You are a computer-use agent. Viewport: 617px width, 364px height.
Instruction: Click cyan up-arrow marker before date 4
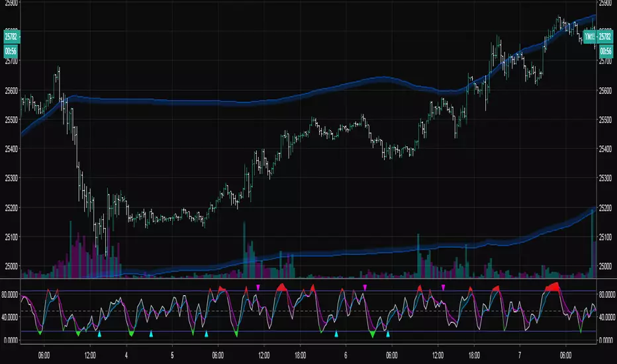click(99, 334)
